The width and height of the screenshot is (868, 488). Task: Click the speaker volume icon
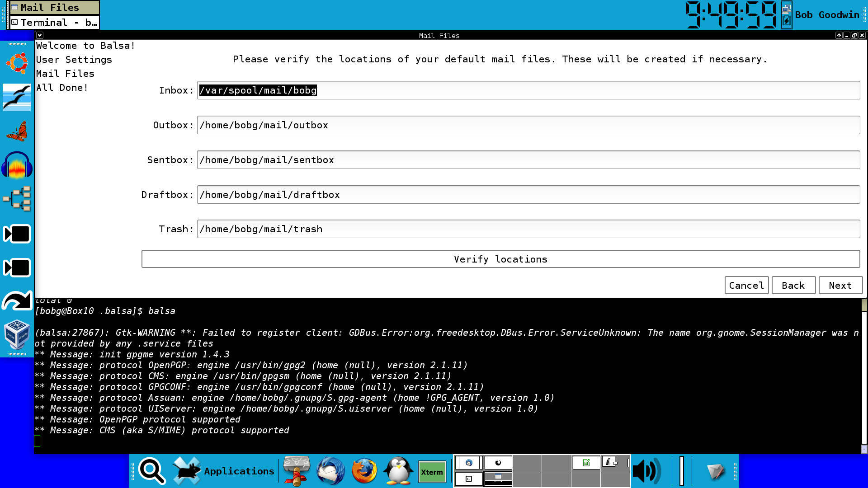pos(647,471)
